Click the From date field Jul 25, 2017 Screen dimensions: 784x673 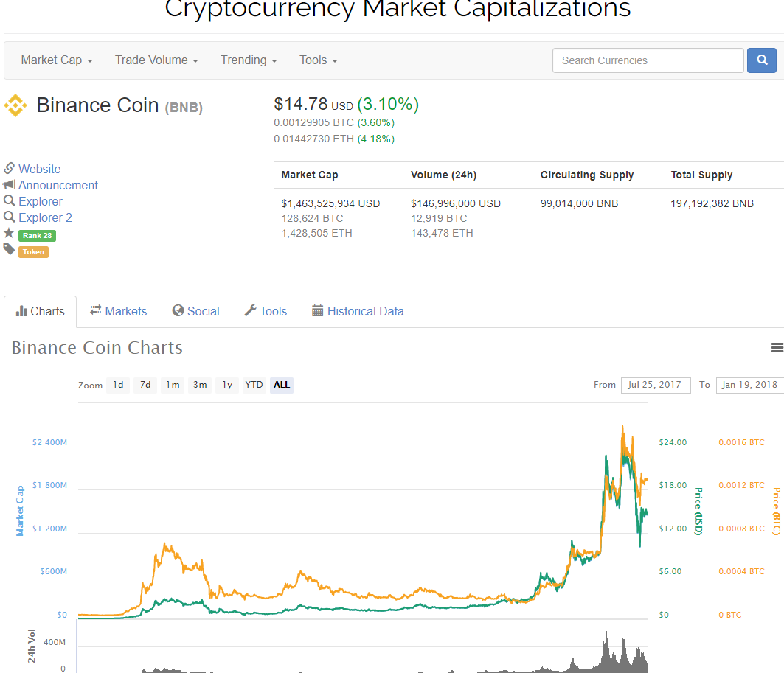pos(656,385)
